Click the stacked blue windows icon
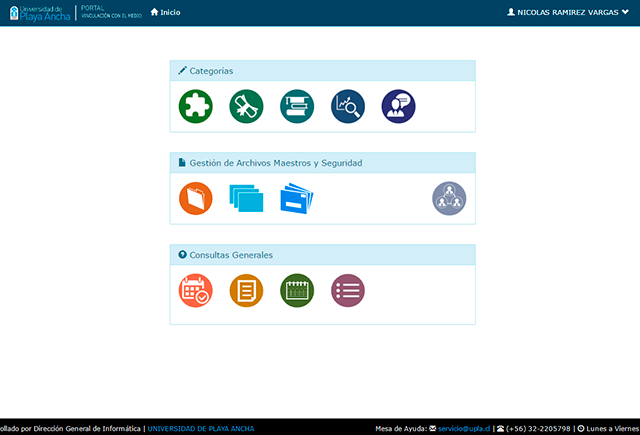The height and width of the screenshot is (435, 640). (x=246, y=199)
